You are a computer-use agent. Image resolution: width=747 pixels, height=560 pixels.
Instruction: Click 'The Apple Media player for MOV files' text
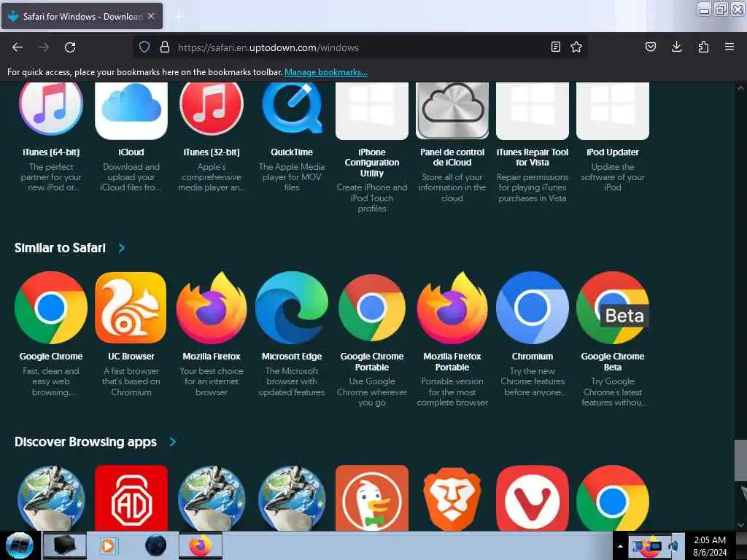(x=292, y=177)
